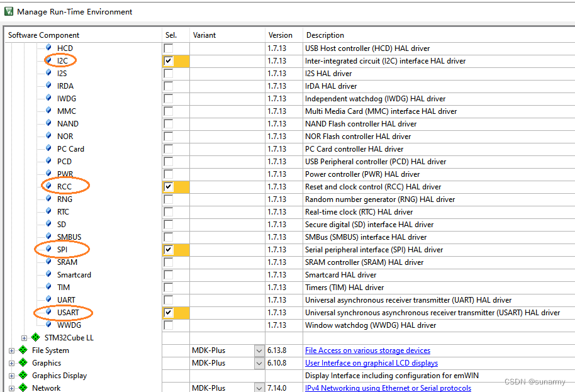Click the blue diamond icon beside I2S
The image size is (575, 392).
(x=48, y=72)
